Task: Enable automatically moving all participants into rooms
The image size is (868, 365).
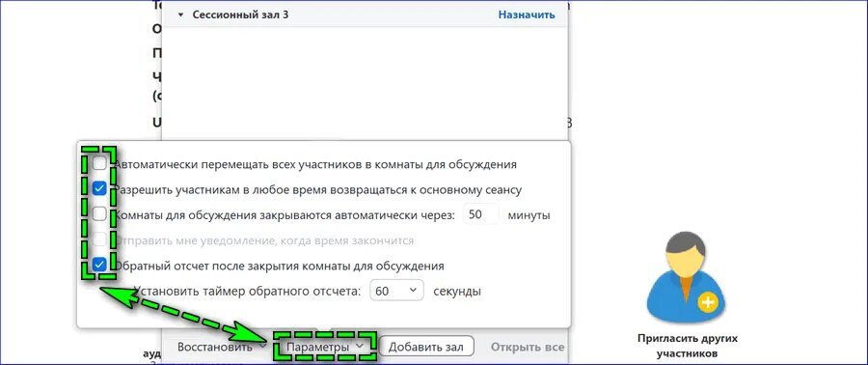Action: click(99, 163)
